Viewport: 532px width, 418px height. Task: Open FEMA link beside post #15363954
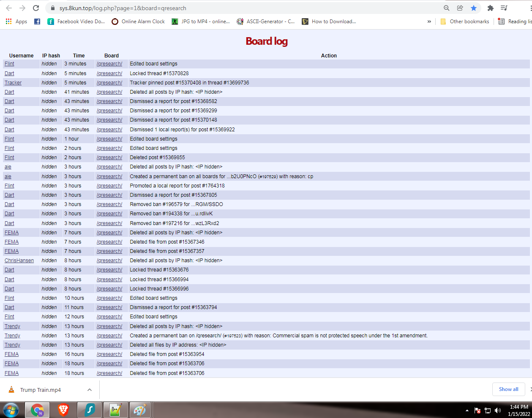point(11,354)
